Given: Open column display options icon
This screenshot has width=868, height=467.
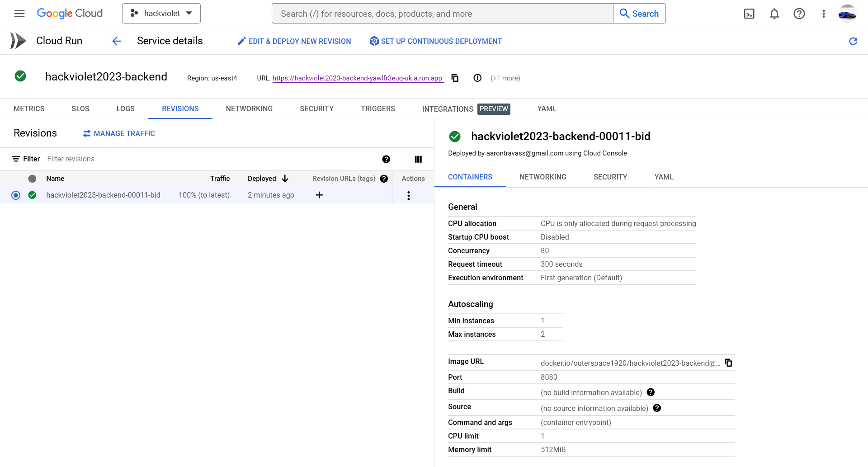Looking at the screenshot, I should (418, 159).
